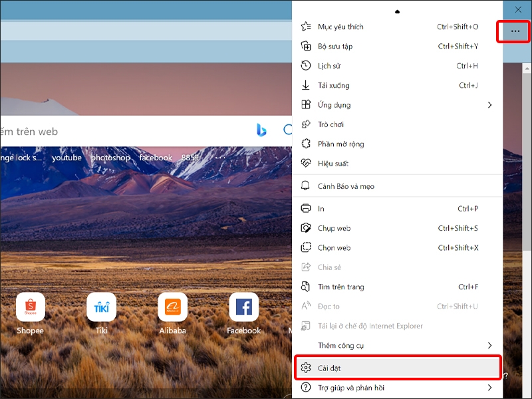Viewport: 532px width, 399px height.
Task: Click Ctrl+J shortcut text
Action: coord(468,86)
